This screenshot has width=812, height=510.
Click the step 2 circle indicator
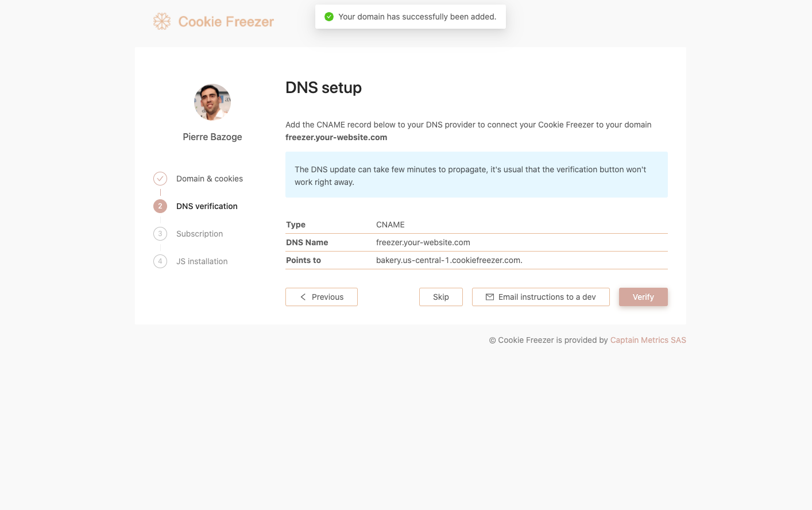[x=160, y=206]
